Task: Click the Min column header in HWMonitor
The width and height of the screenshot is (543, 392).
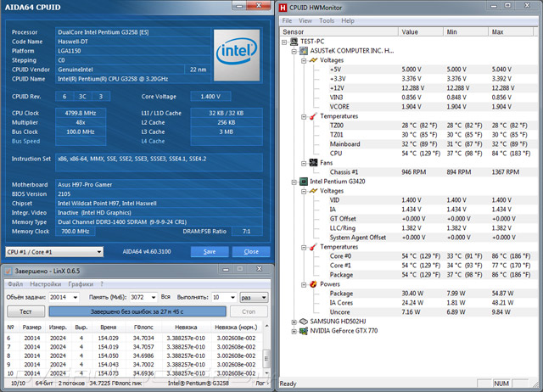Action: 466,32
